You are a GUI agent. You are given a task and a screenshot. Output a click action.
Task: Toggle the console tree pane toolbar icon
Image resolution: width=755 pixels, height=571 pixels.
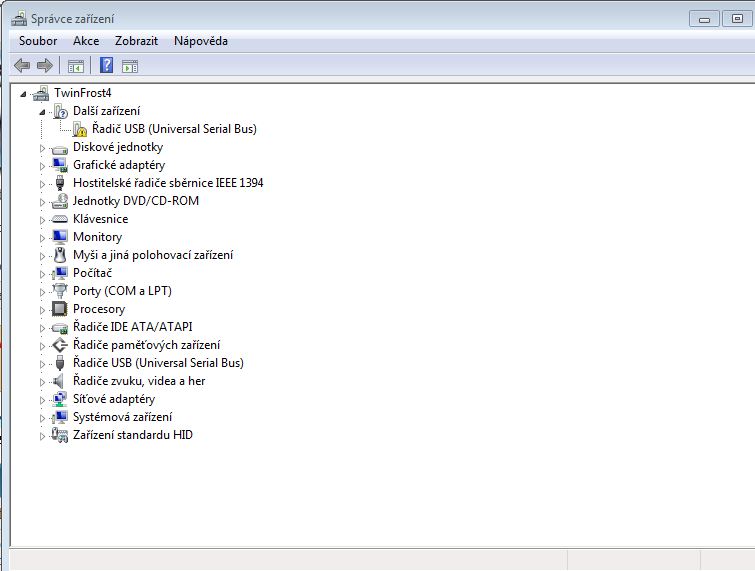pyautogui.click(x=76, y=66)
